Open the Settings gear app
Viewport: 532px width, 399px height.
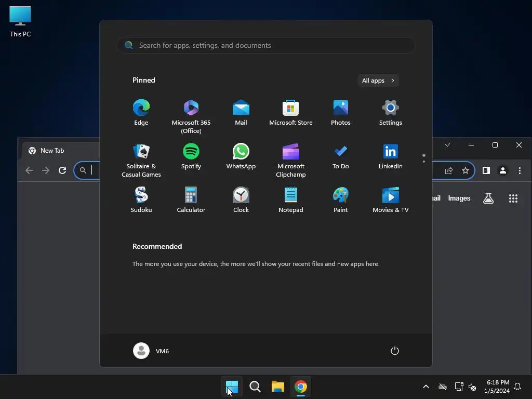(391, 113)
